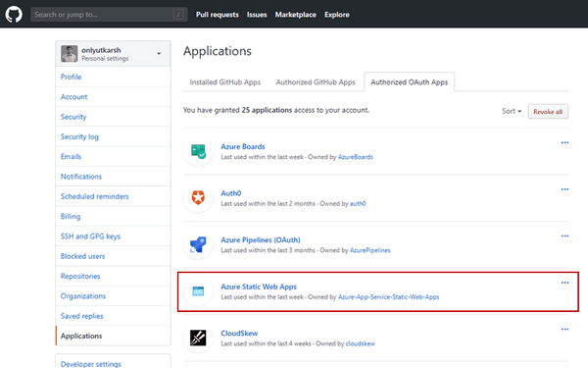Viewport: 588px width, 368px height.
Task: Open Saved replies in sidebar
Action: 113,316
